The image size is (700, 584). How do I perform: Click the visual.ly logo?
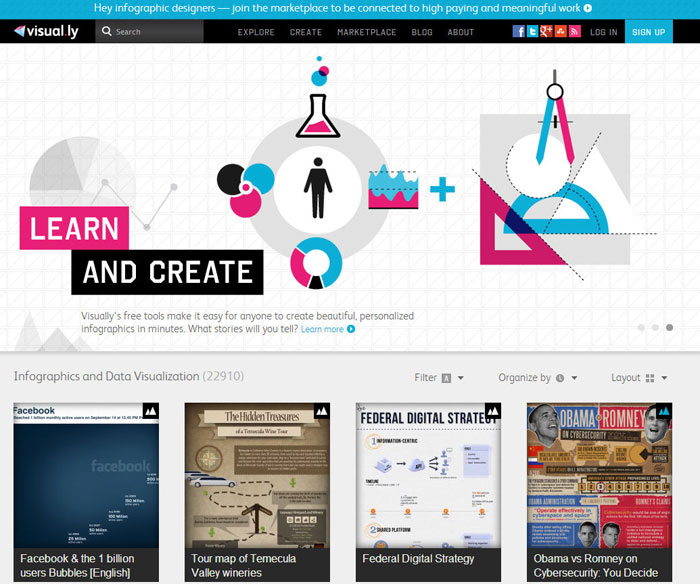tap(47, 32)
